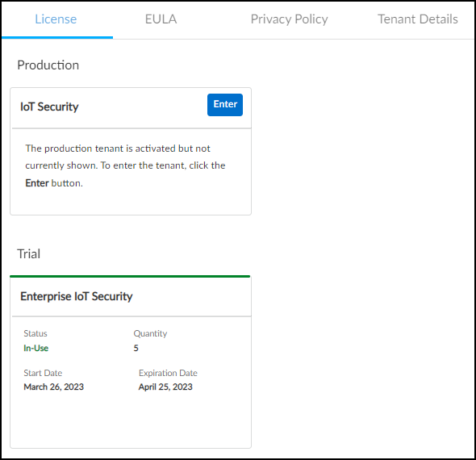This screenshot has width=476, height=460.
Task: Open the EULA tab
Action: click(161, 19)
